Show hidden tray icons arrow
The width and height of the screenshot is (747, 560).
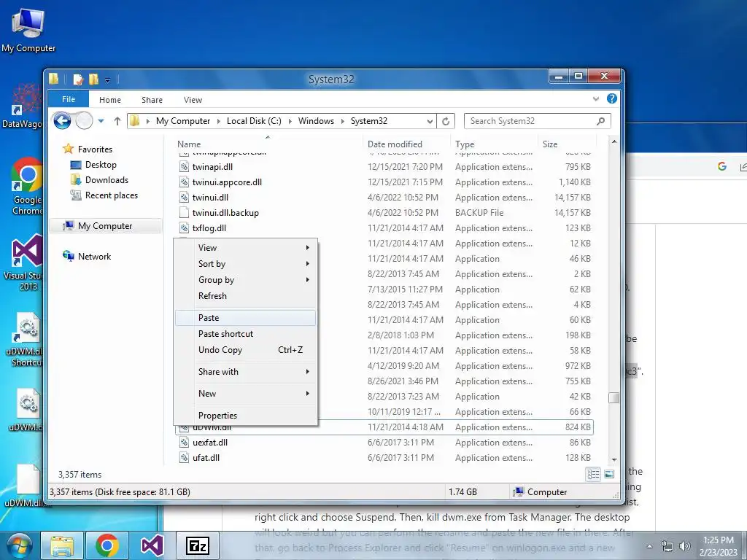(649, 546)
